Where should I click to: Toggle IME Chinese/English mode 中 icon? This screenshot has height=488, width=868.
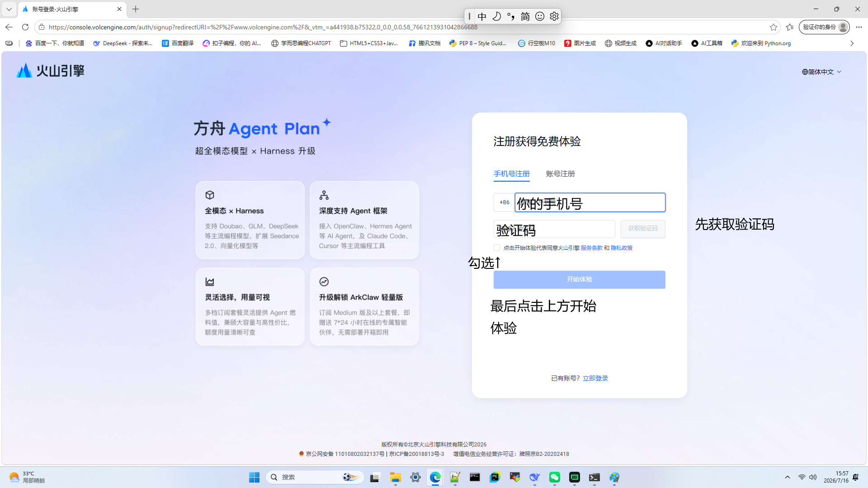pos(482,16)
